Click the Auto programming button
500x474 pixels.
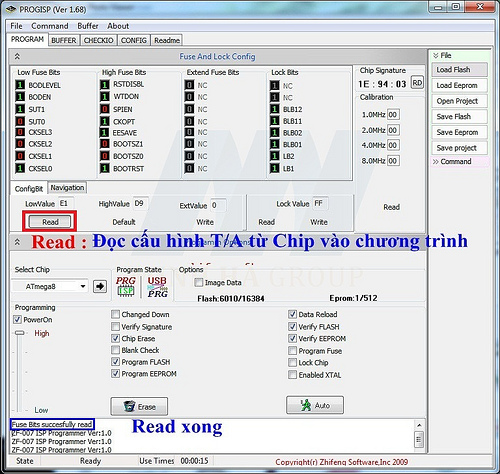[315, 405]
